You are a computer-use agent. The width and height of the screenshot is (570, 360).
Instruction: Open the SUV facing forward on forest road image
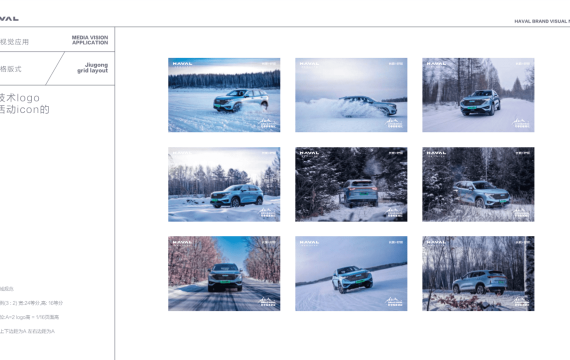click(x=478, y=95)
